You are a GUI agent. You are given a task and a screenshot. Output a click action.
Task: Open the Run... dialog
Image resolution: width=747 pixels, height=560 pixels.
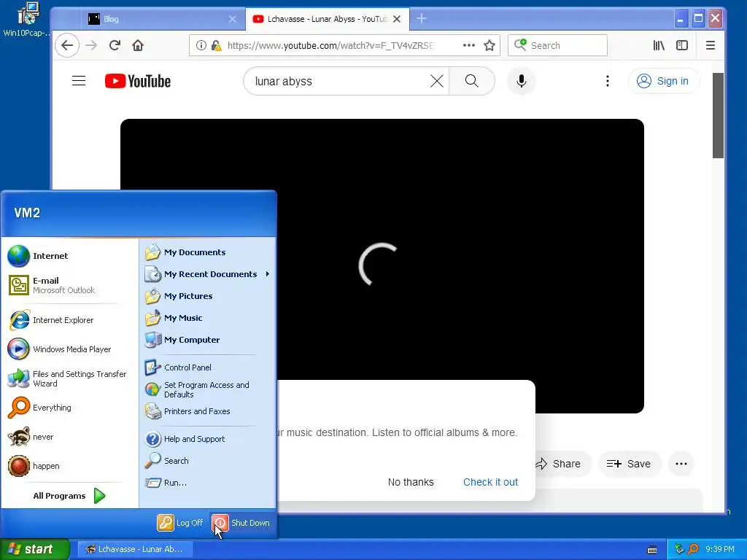coord(166,483)
